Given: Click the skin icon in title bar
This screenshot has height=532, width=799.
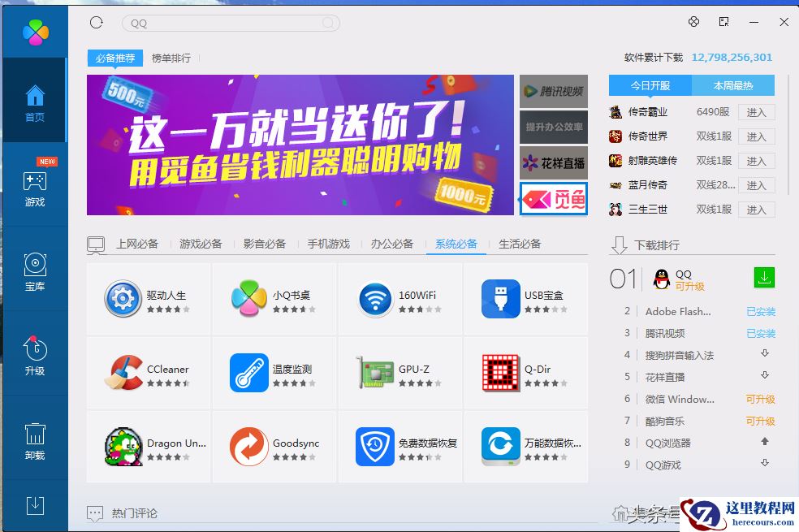Looking at the screenshot, I should [693, 21].
